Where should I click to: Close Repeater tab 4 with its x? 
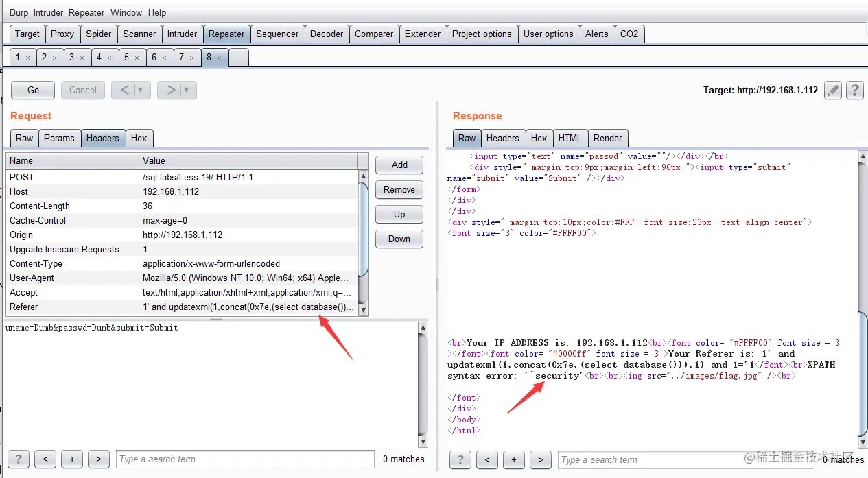tap(110, 58)
